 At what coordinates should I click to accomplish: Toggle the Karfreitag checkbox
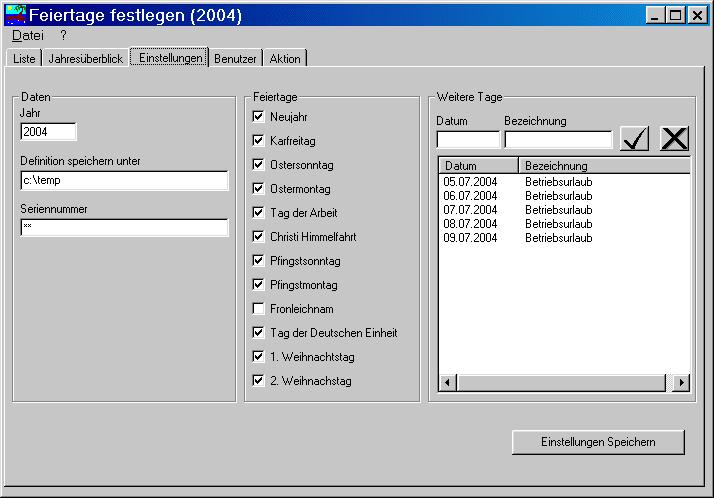pos(258,141)
